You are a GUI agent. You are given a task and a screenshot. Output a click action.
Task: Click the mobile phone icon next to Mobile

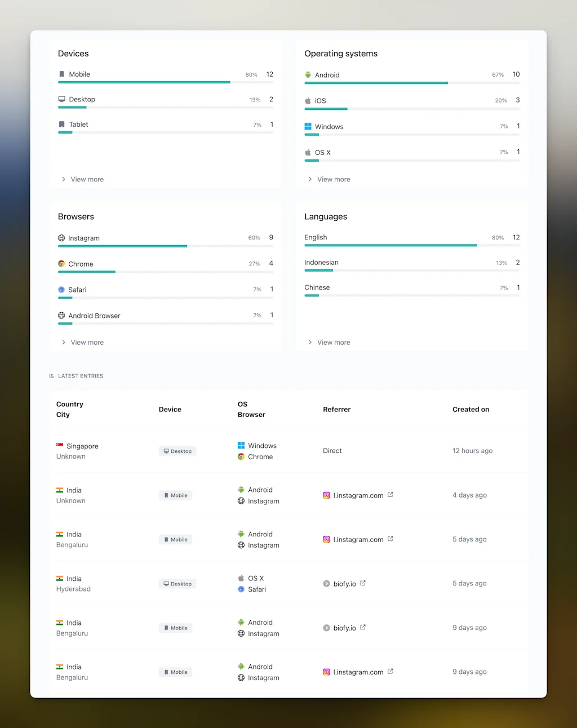tap(62, 74)
